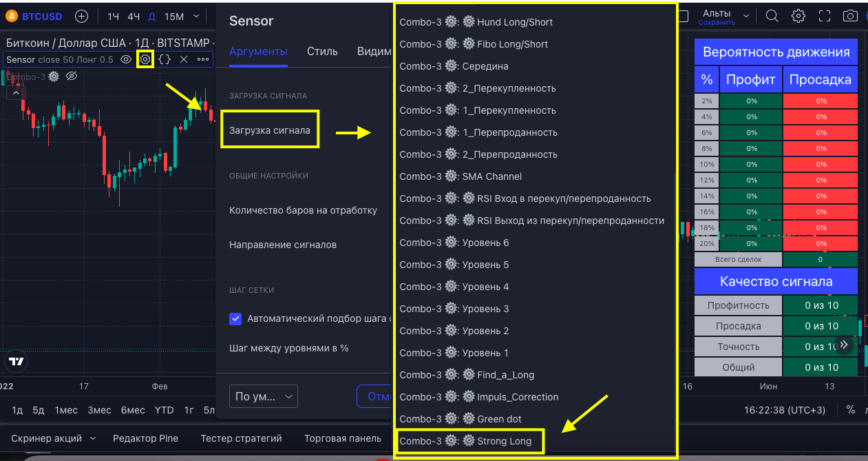Open the symbol search magnifier icon
This screenshot has height=461, width=868.
coord(772,16)
